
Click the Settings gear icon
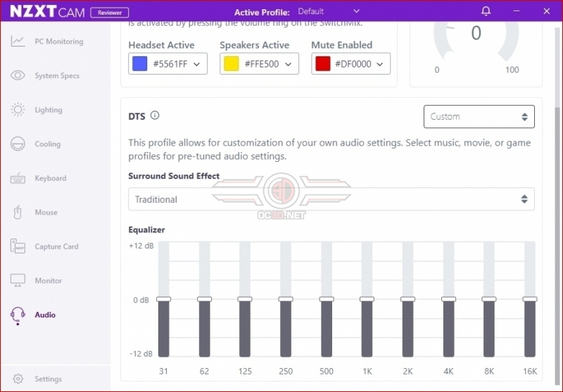pyautogui.click(x=18, y=379)
